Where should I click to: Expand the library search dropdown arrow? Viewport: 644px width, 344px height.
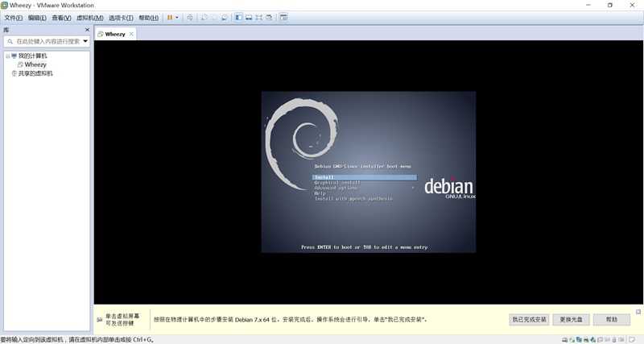coord(85,42)
